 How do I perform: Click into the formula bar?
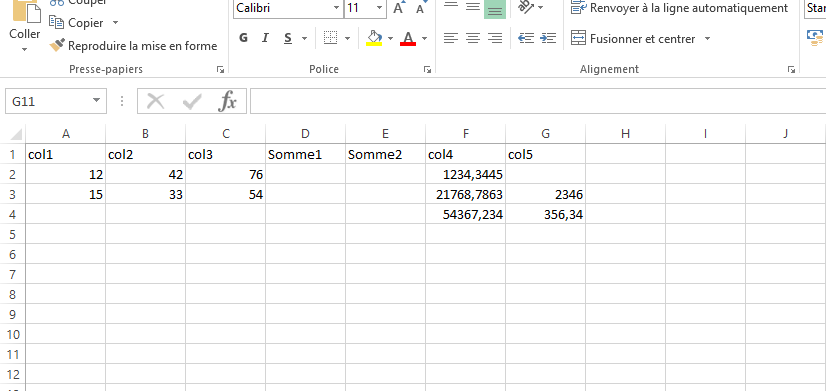click(x=538, y=101)
